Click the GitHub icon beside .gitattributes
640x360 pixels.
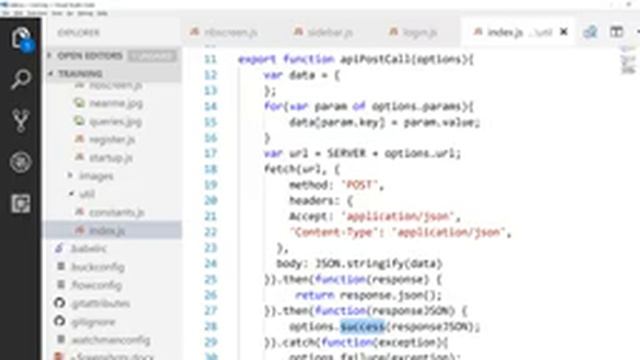click(60, 303)
